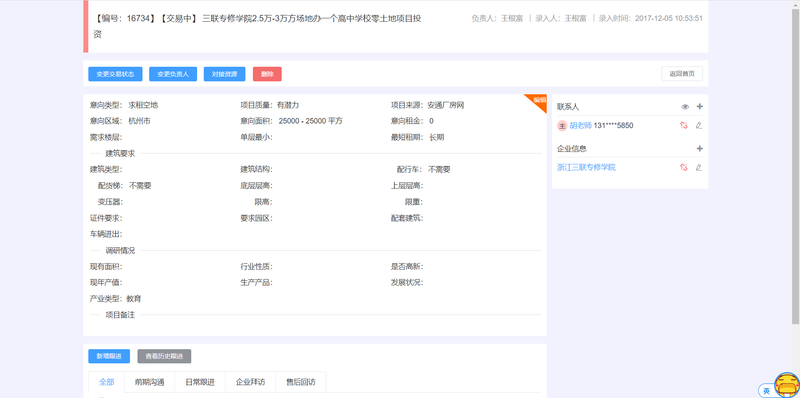Click the phone number 131****5850
The width and height of the screenshot is (800, 398).
(x=614, y=126)
